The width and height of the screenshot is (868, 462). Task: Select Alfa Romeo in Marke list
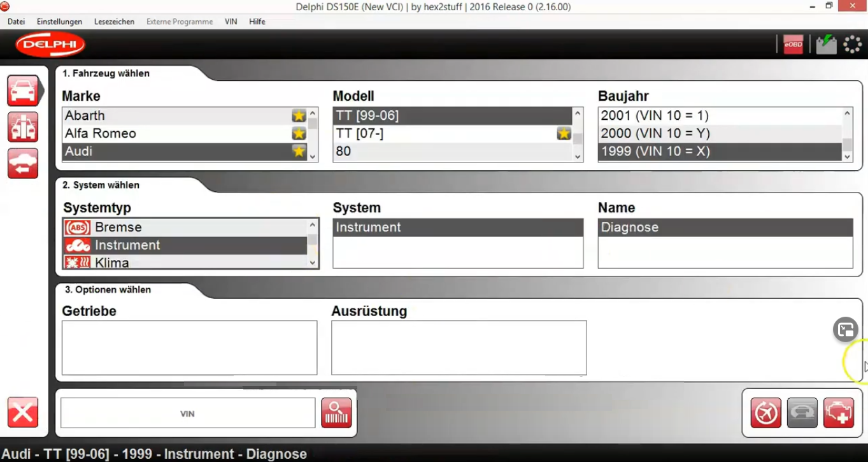click(185, 133)
